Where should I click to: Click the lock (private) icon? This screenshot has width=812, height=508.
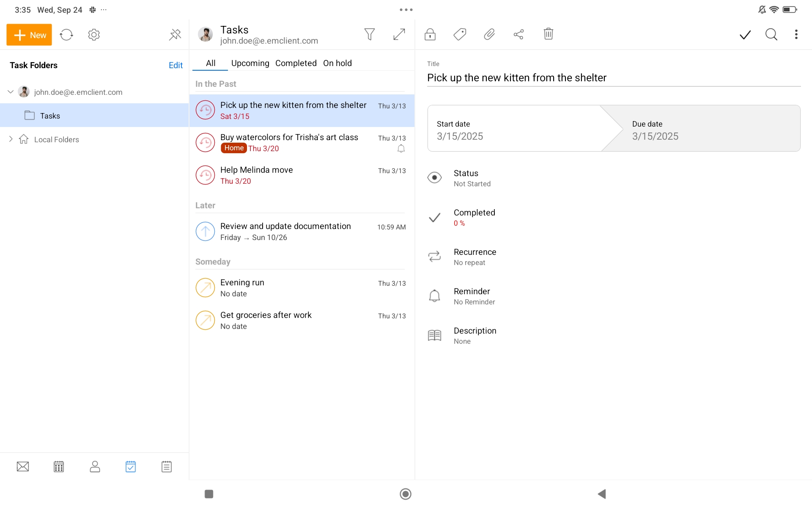[x=430, y=34]
